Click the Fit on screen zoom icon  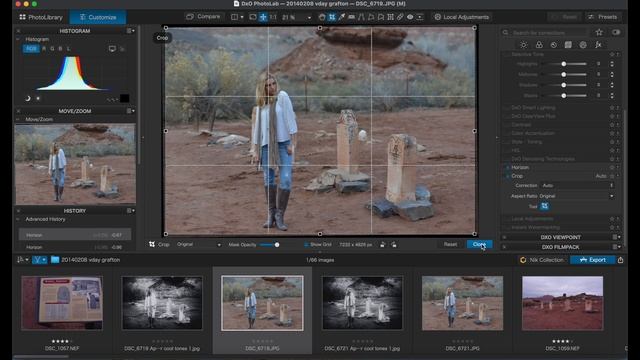tap(263, 17)
